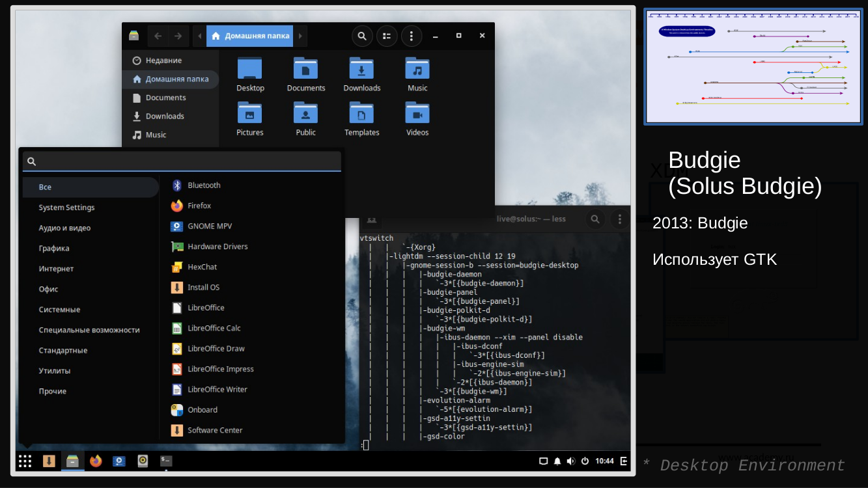Launch LibreOffice Impress from the menu
868x488 pixels.
[251, 369]
